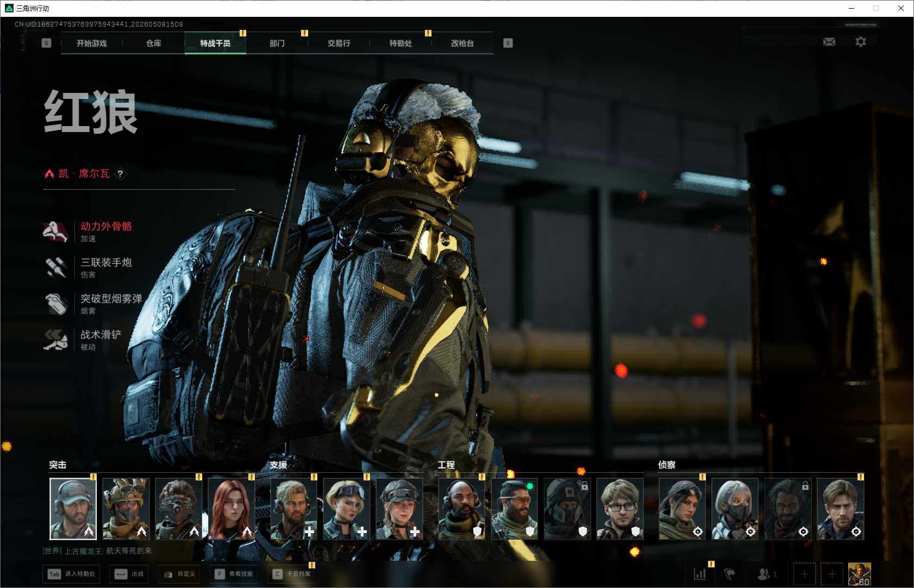The image size is (914, 588).
Task: Select the 工程 operator wearing eyeglasses
Action: point(619,509)
